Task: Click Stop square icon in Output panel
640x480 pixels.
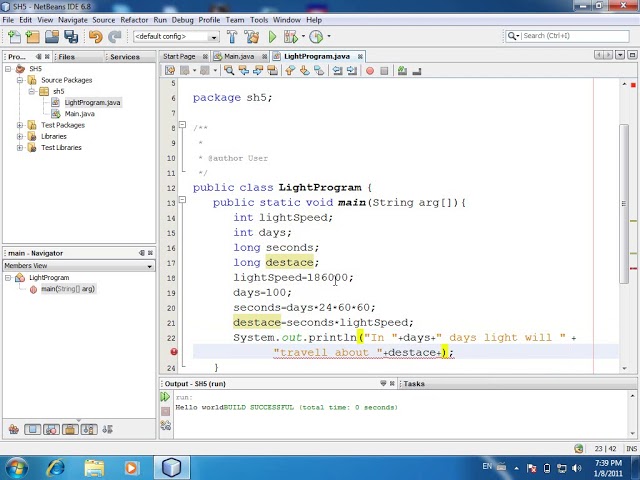Action: (165, 411)
